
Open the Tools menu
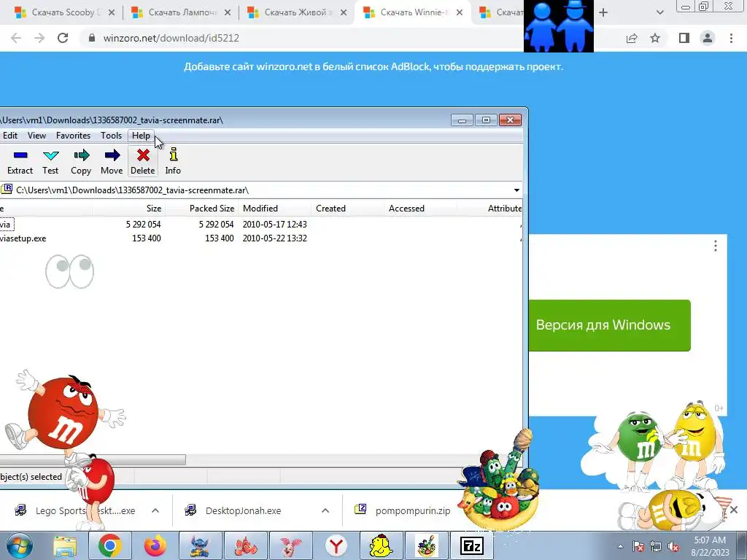point(111,136)
